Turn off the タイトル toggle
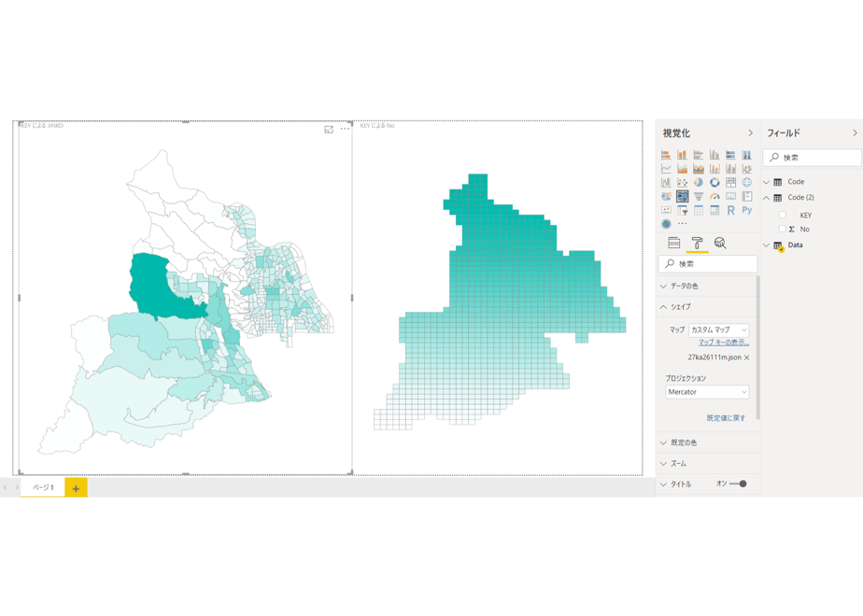 (738, 484)
